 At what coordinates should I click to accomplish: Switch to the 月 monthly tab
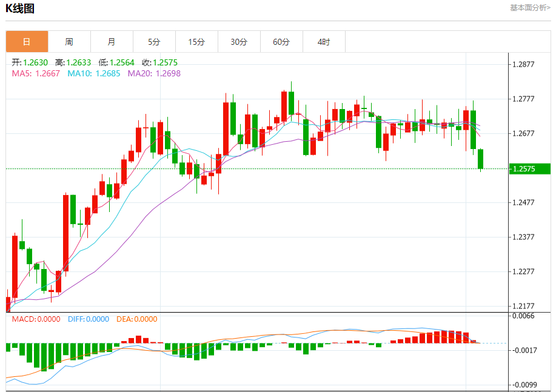112,42
